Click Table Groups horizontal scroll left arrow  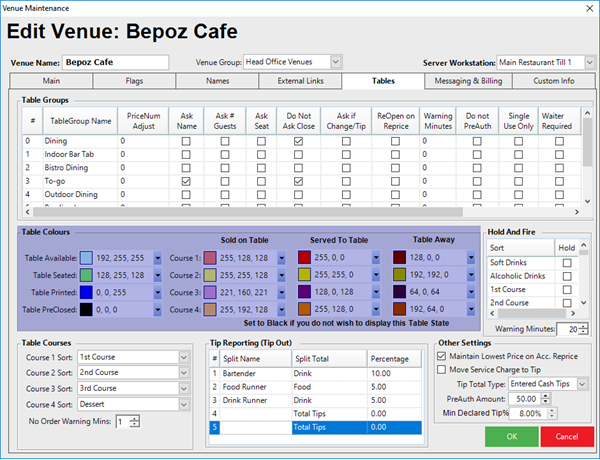28,212
